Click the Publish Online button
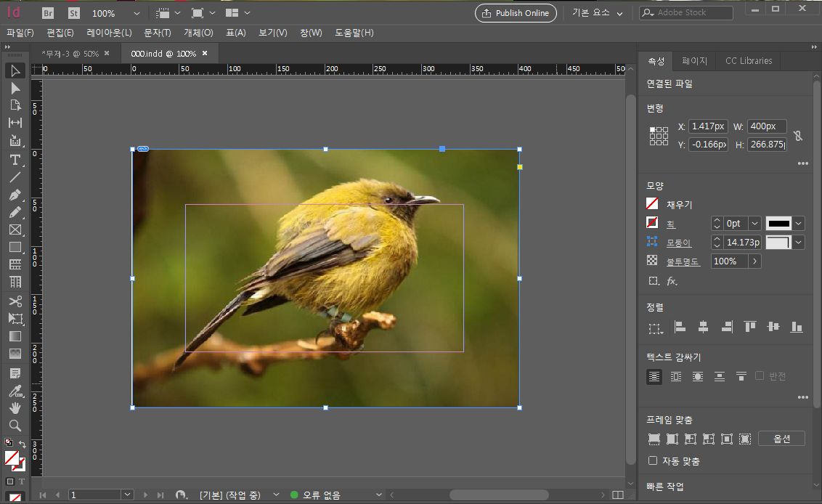 click(516, 13)
